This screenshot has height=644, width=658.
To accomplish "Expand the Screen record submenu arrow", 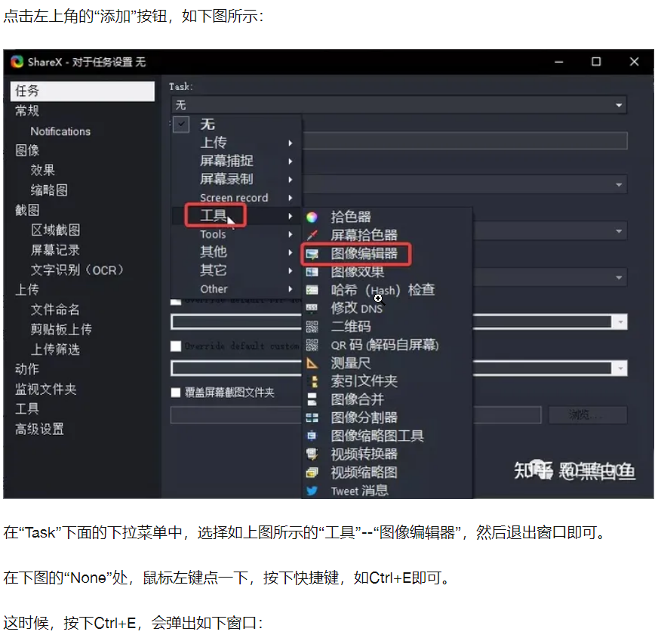I will pos(291,198).
